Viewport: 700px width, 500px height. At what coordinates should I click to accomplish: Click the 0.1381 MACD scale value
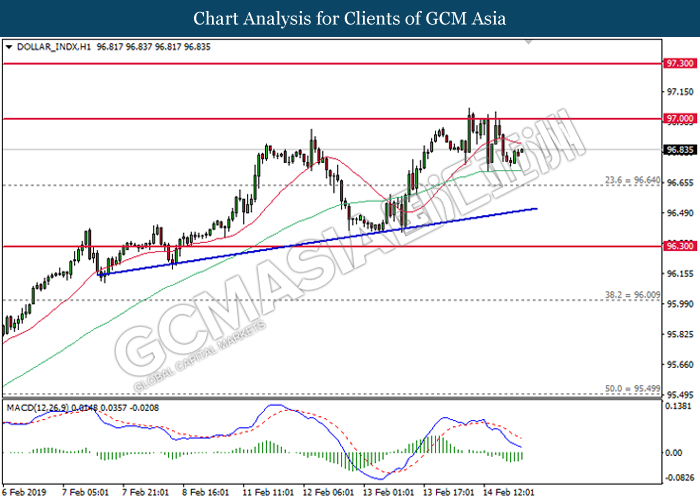pos(679,406)
